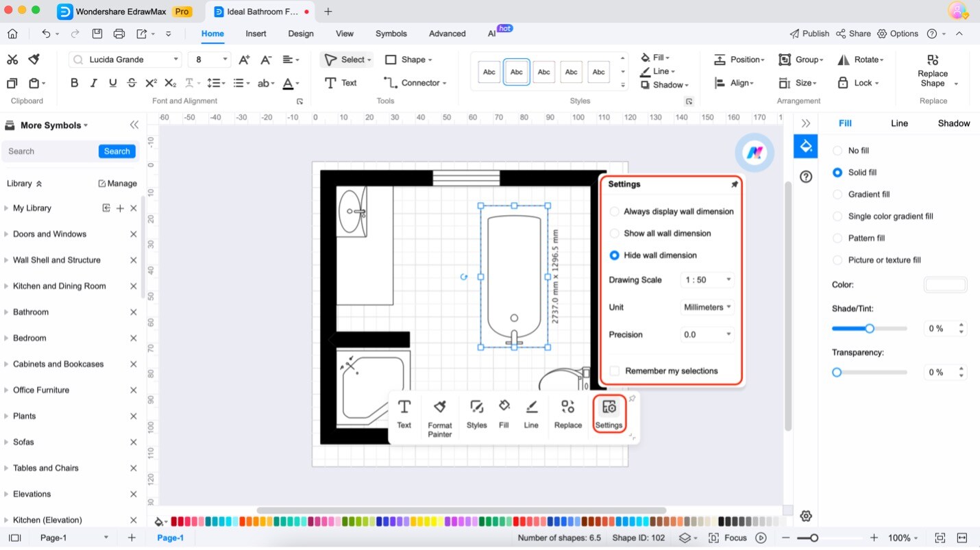Toggle Underline text formatting
This screenshot has height=550, width=980.
coord(112,83)
